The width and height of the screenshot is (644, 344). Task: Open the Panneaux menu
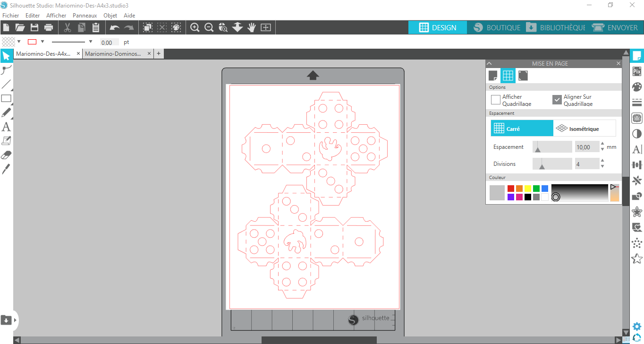tap(85, 16)
